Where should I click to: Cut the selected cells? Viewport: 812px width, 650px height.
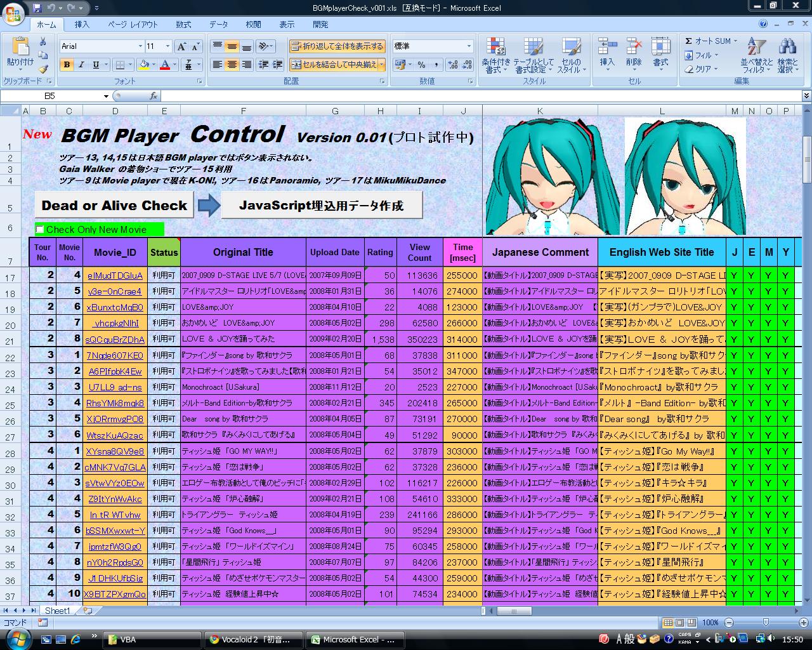pos(43,42)
